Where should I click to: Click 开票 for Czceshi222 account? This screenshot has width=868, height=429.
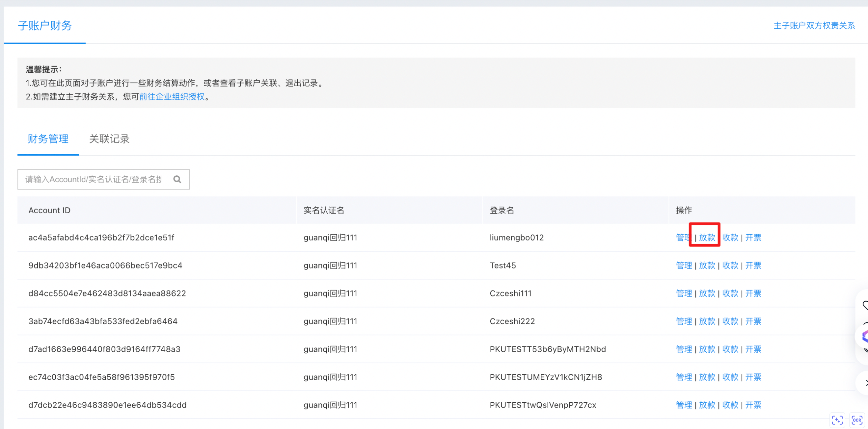pyautogui.click(x=753, y=321)
